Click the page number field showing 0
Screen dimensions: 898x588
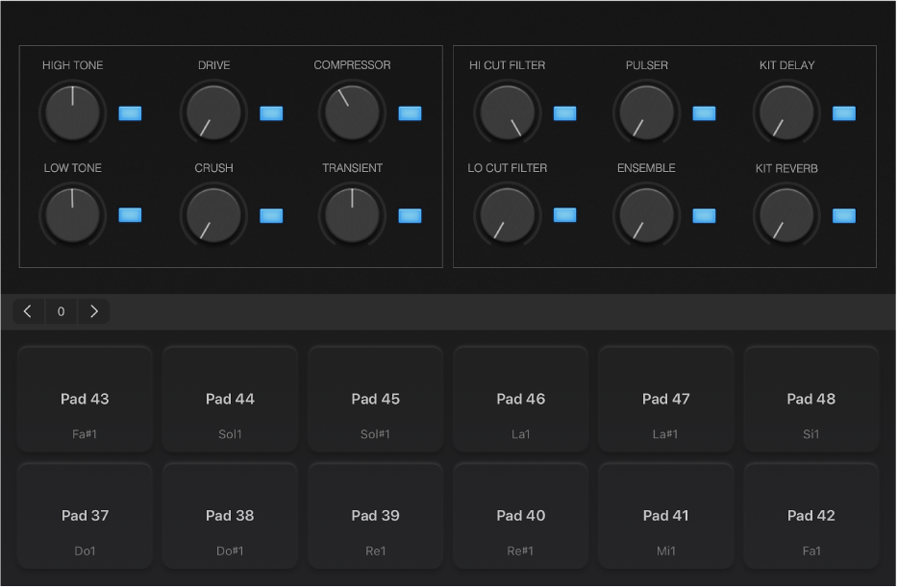[61, 310]
